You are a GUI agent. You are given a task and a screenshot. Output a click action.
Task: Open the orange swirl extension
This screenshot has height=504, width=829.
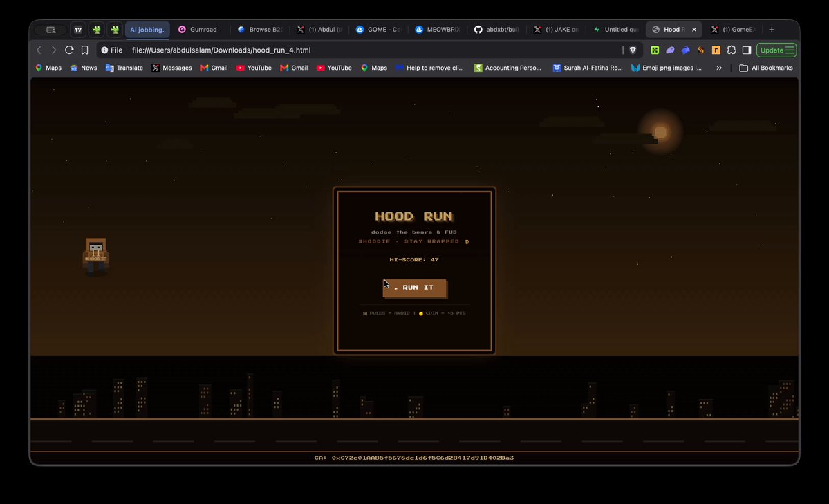pos(701,50)
